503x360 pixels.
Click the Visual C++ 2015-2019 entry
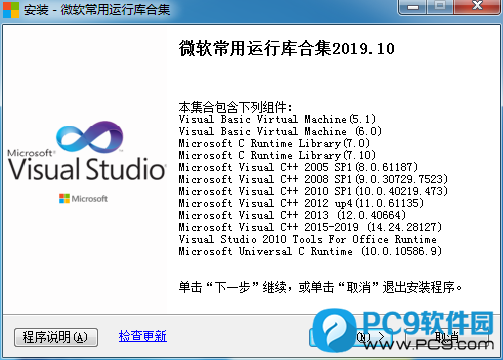pyautogui.click(x=310, y=227)
